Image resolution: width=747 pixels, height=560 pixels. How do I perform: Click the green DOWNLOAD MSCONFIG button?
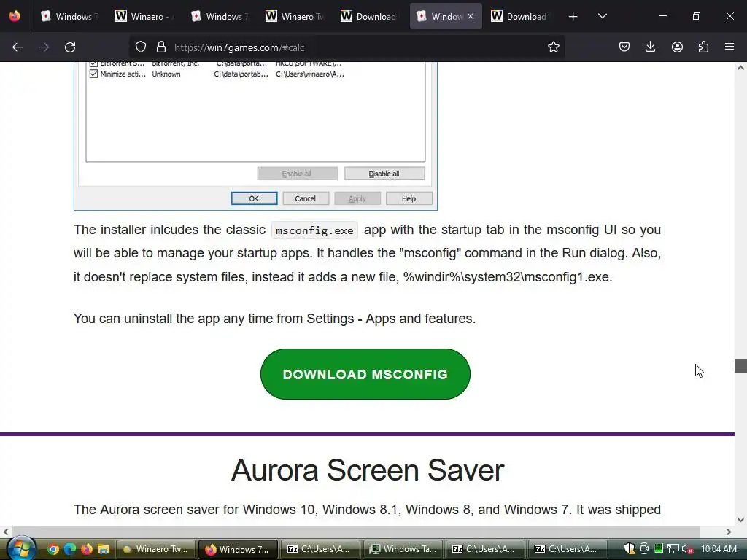[x=365, y=374]
